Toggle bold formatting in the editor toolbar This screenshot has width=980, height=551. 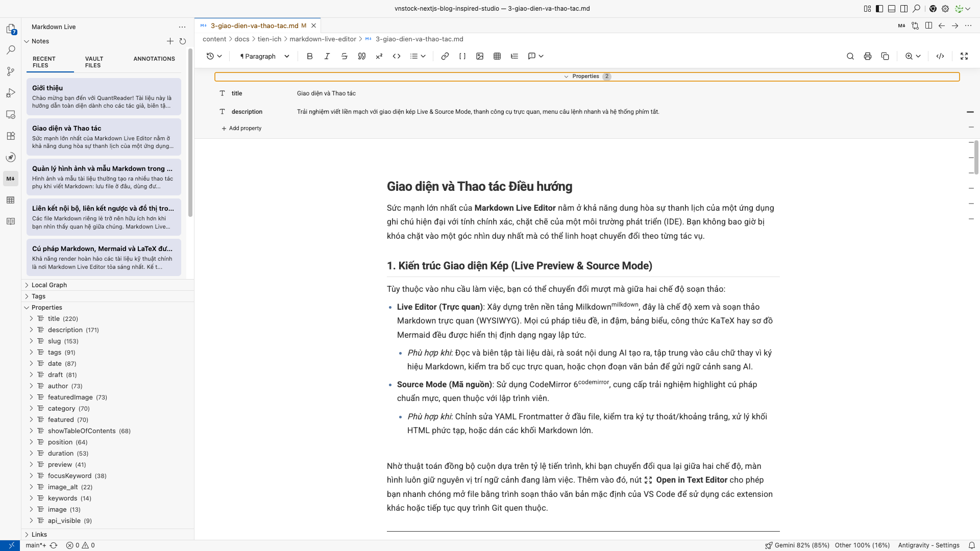[310, 56]
